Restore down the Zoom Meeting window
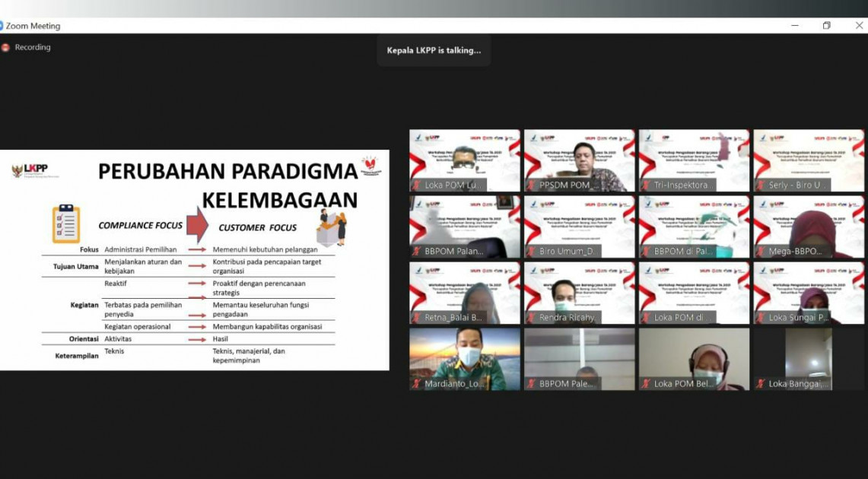 click(x=826, y=26)
